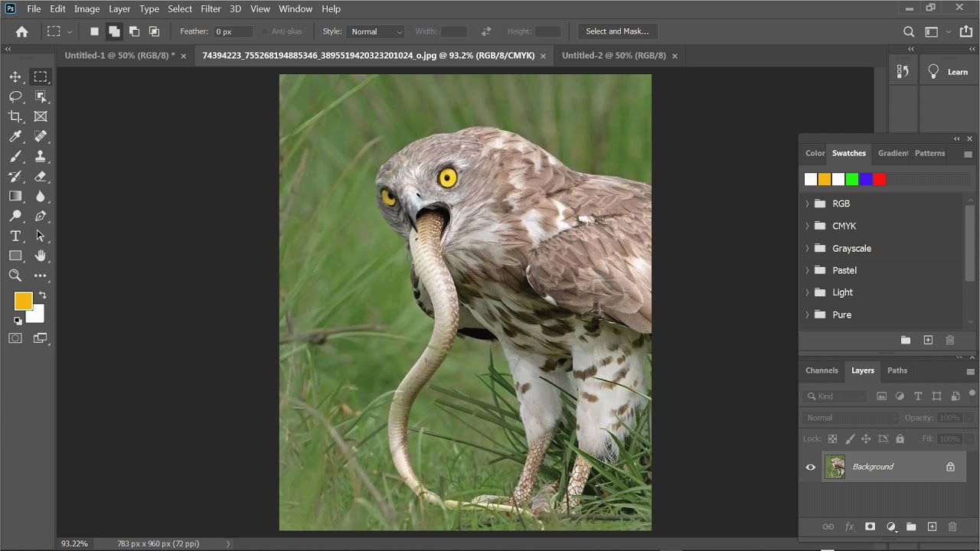Select the Move tool
The height and width of the screenshot is (551, 980).
(15, 77)
